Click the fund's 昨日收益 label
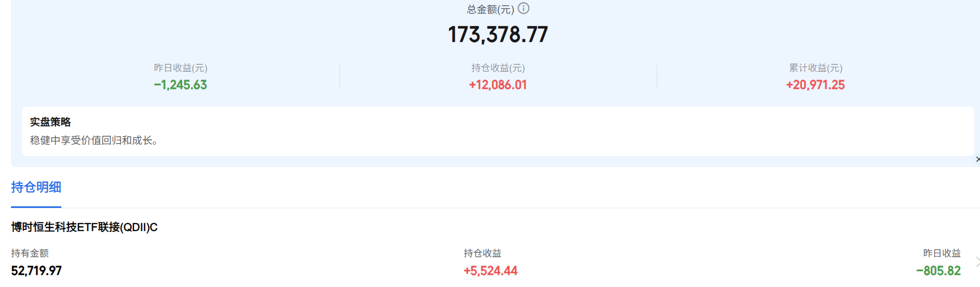The width and height of the screenshot is (980, 287). [942, 253]
